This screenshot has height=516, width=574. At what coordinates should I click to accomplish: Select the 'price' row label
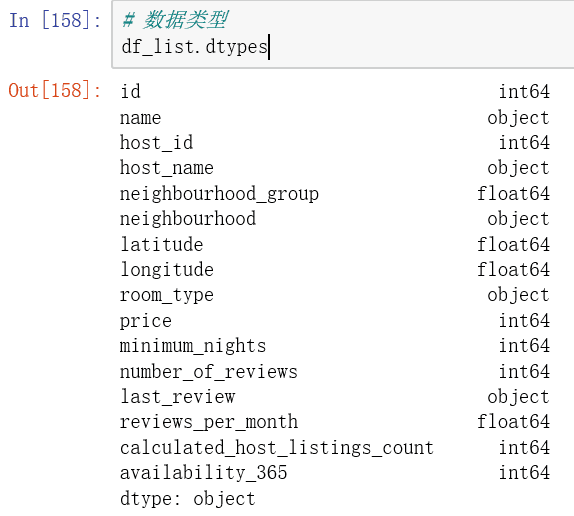point(146,321)
